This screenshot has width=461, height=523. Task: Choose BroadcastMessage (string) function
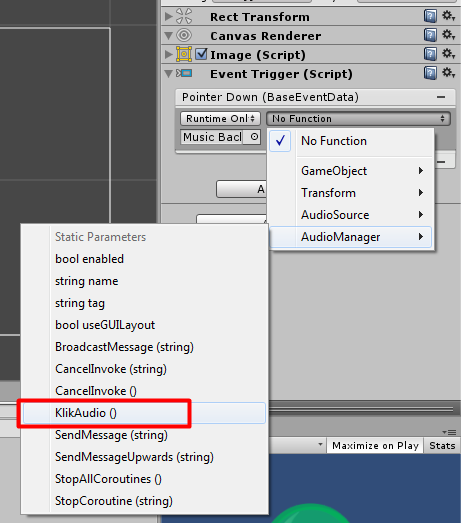(144, 347)
